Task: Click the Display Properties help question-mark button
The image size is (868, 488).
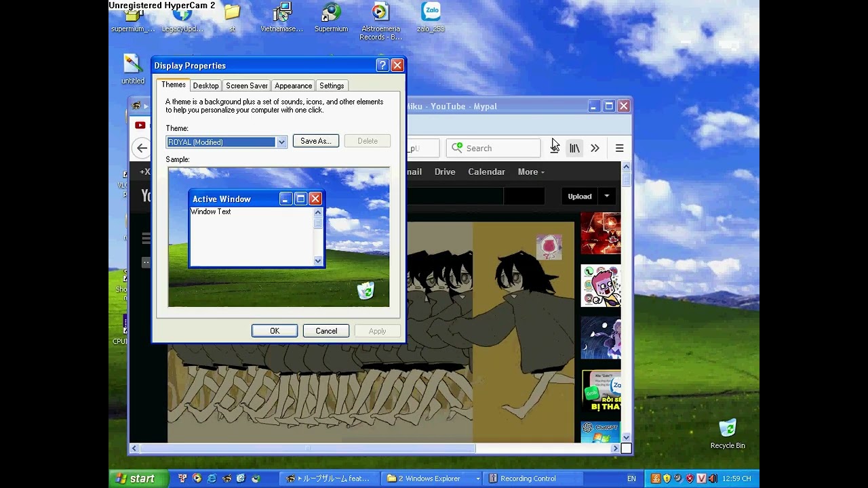Action: pyautogui.click(x=382, y=65)
